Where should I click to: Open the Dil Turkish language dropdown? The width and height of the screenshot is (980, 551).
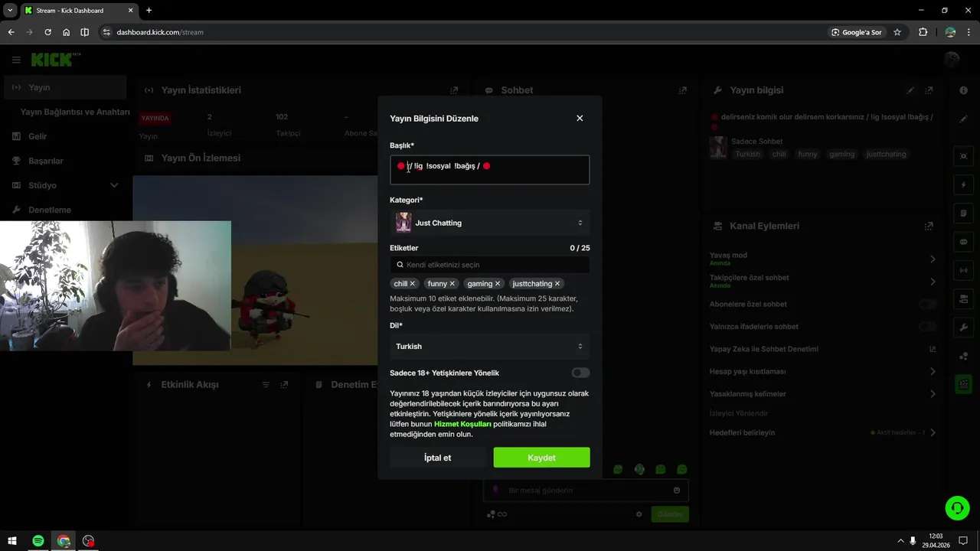(490, 347)
